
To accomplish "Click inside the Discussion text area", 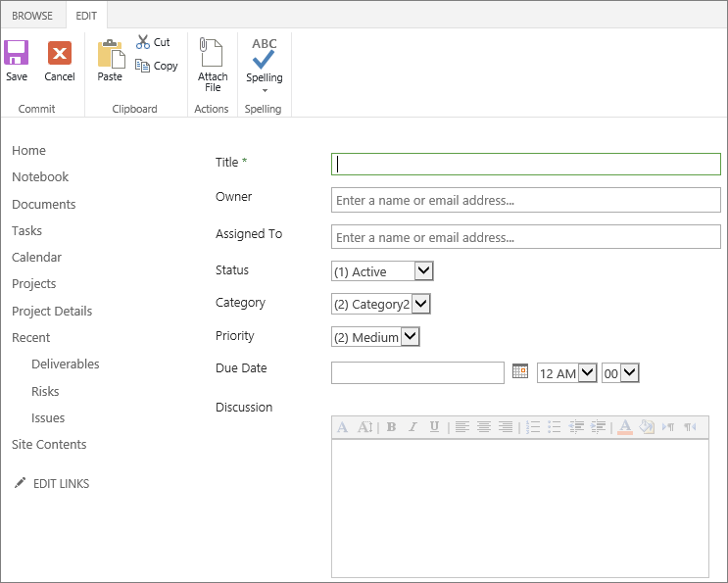I will pyautogui.click(x=520, y=509).
